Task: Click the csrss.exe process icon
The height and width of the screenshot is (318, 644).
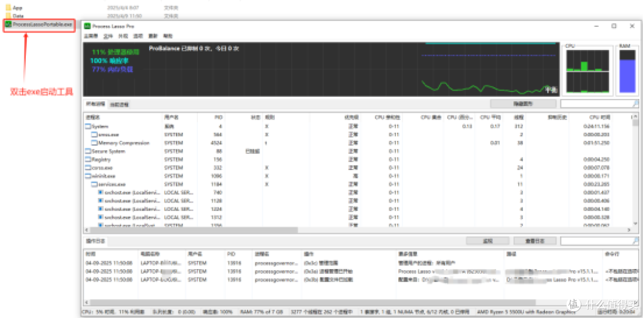Action: 88,168
